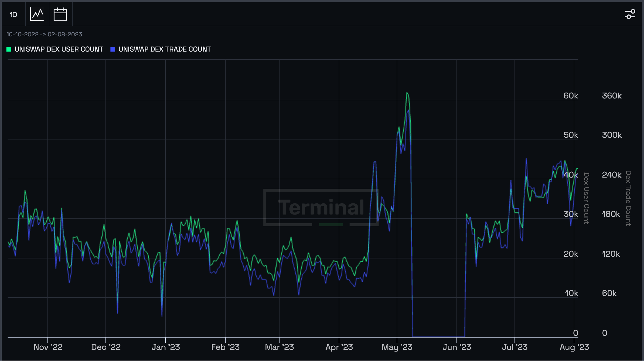This screenshot has height=361, width=644.
Task: Select the Jan '23 x-axis label
Action: (x=166, y=347)
